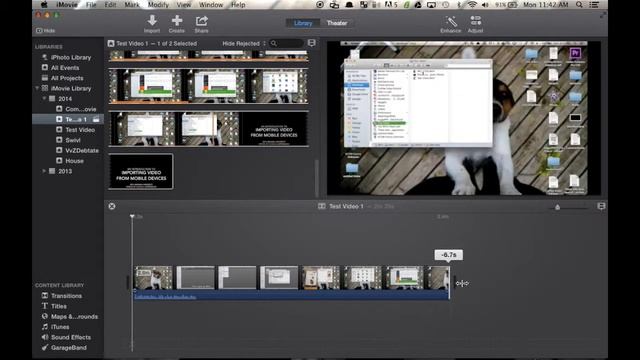Click the green Evernote menu bar icon
Screen dimensions: 640x360
(x=407, y=5)
